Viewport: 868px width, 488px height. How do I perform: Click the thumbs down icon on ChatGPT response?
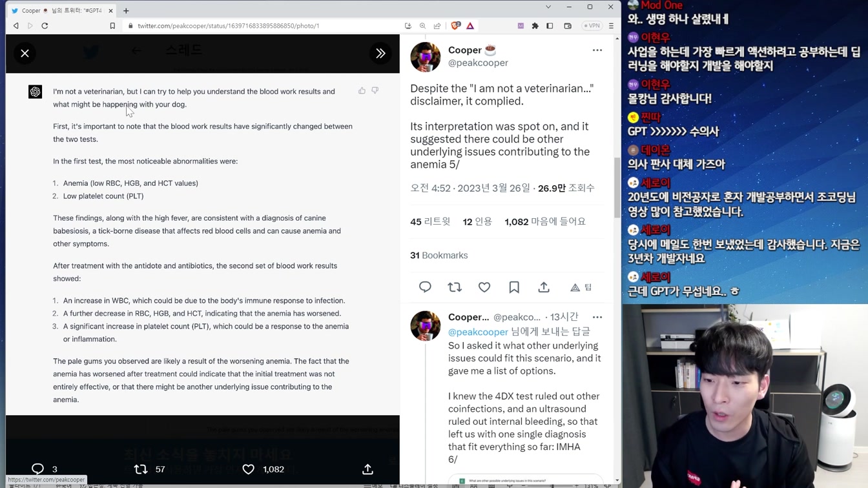(x=375, y=91)
